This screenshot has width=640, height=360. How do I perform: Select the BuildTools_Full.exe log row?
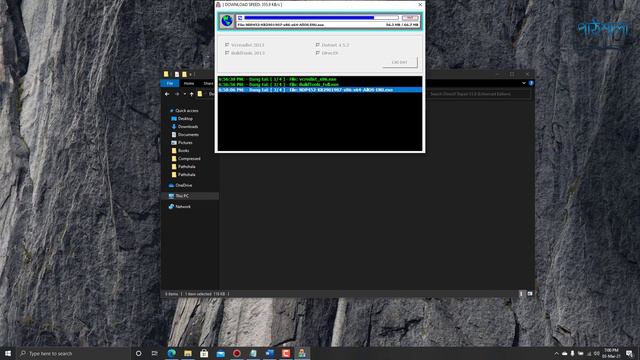tap(320, 84)
